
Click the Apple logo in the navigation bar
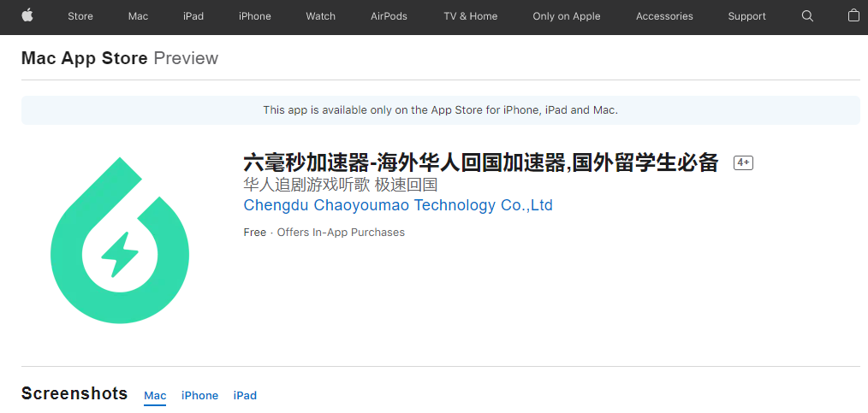click(27, 15)
